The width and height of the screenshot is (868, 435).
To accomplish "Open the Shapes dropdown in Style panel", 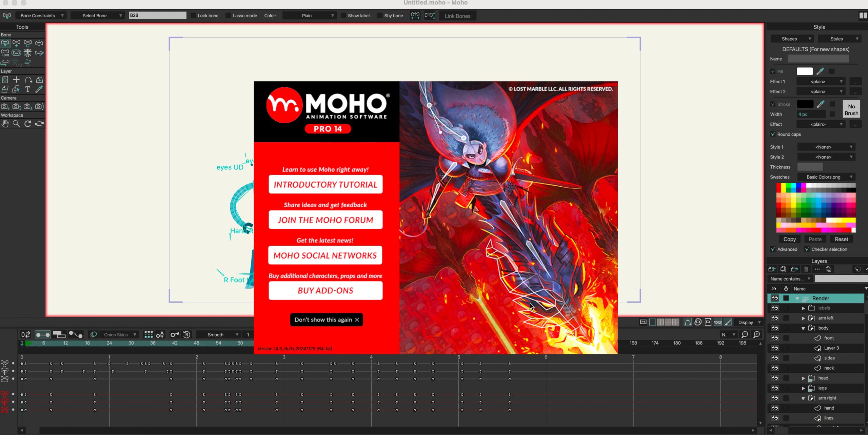I will (x=792, y=39).
